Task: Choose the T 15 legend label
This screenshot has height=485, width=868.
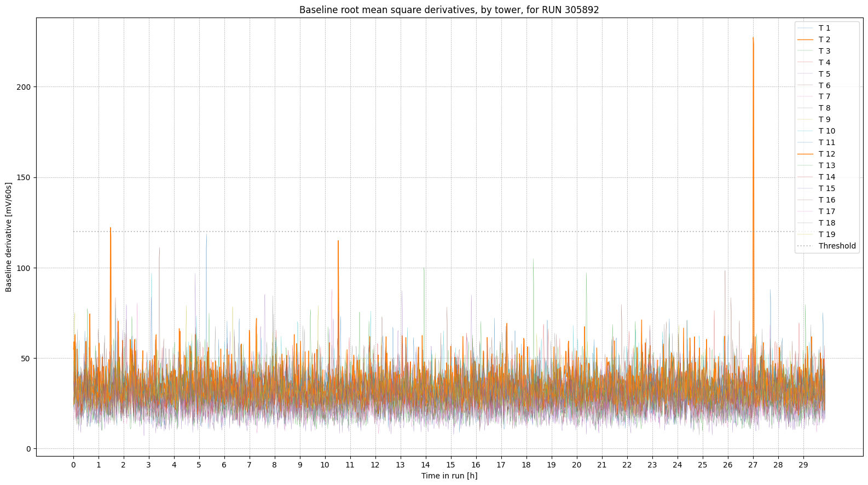Action: [826, 188]
